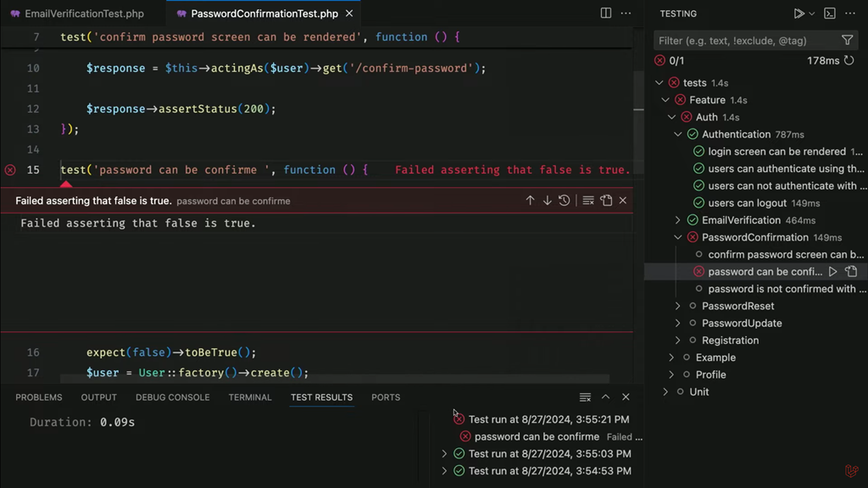Expand the PasswordUpdate group
This screenshot has width=868, height=488.
tap(677, 323)
